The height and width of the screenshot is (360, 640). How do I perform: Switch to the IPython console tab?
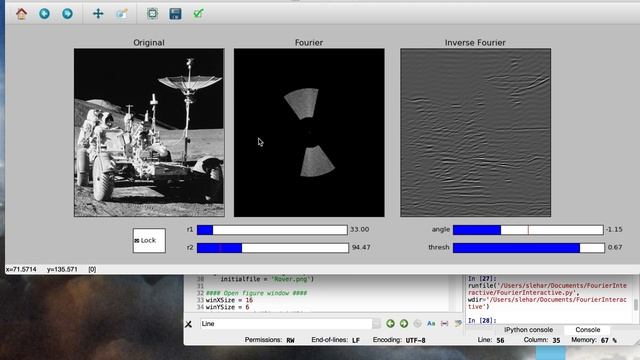(x=528, y=330)
